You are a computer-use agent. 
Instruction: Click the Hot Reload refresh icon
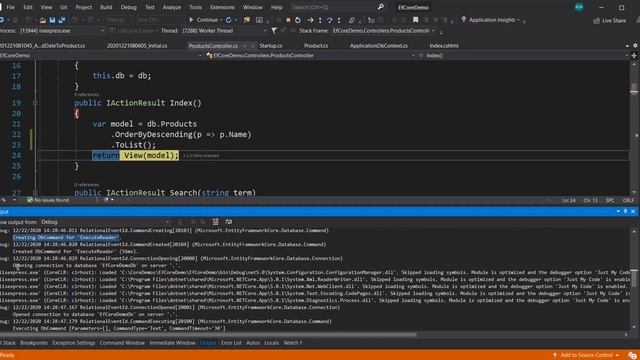coord(229,20)
